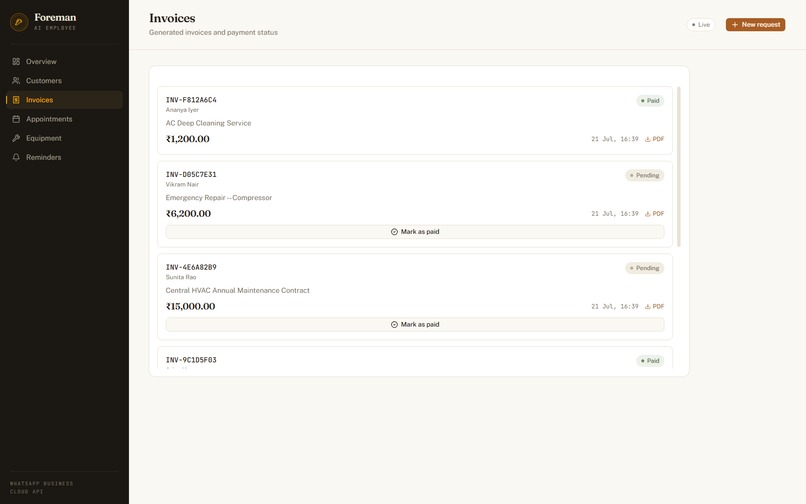Image resolution: width=806 pixels, height=504 pixels.
Task: Click the invoice list scrollbar
Action: point(679,167)
